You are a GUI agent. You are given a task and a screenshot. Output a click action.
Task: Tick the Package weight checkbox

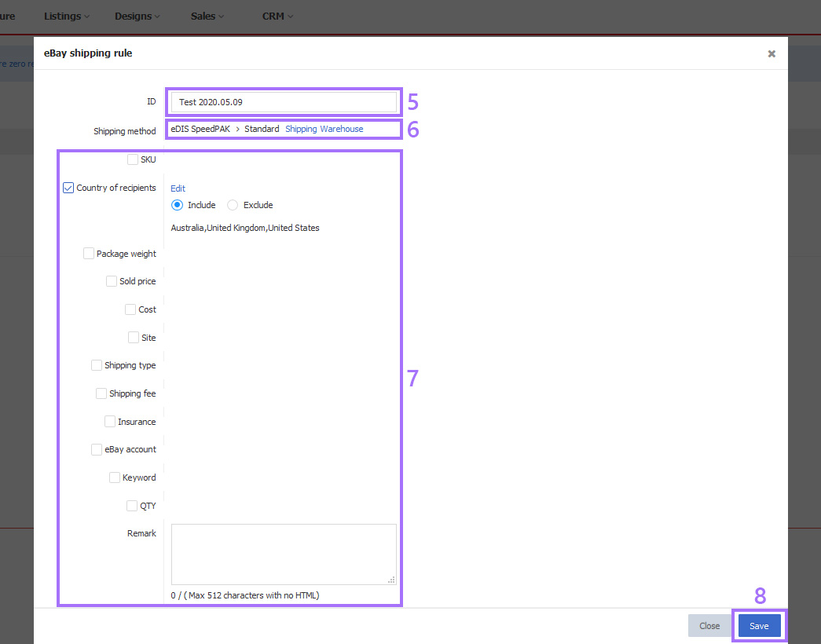pos(89,254)
